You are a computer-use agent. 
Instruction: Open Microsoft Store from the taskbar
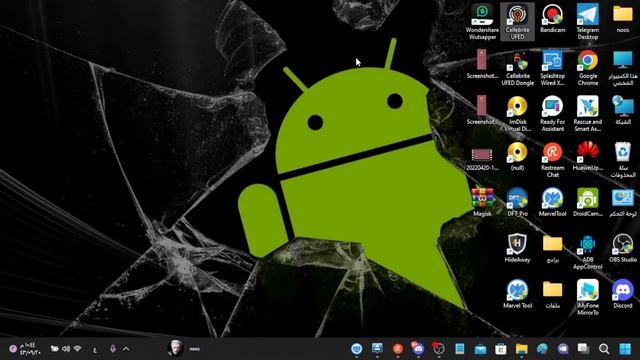click(501, 349)
